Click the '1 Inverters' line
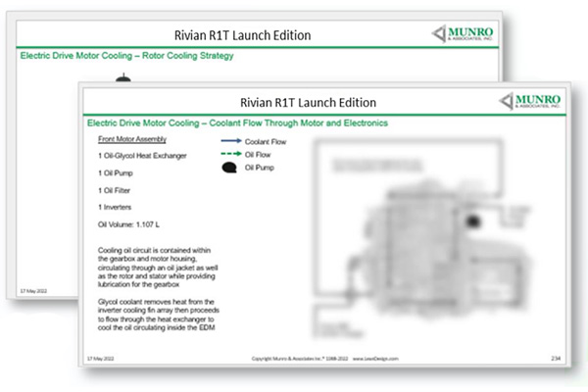 pos(115,207)
